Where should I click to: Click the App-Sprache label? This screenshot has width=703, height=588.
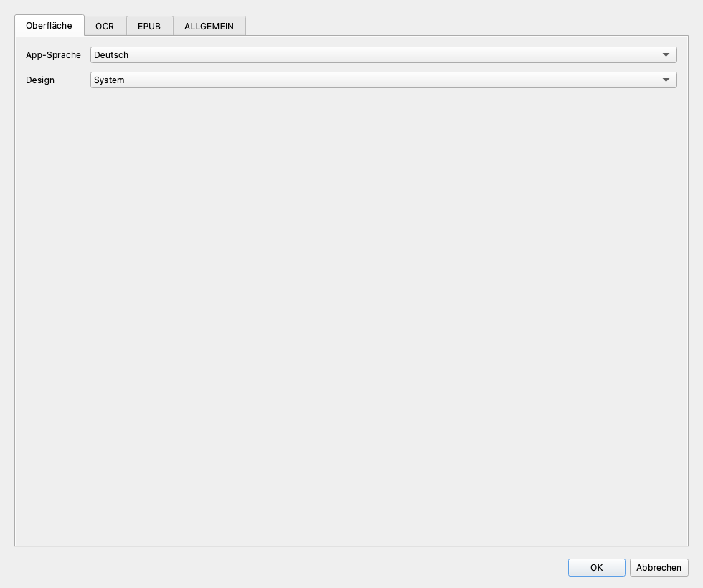click(53, 55)
